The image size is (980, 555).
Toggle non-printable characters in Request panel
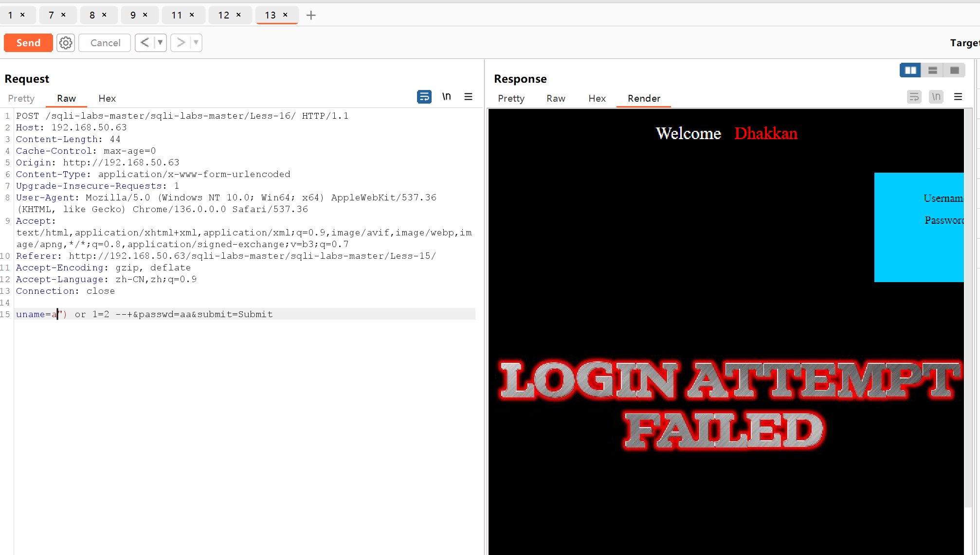446,97
